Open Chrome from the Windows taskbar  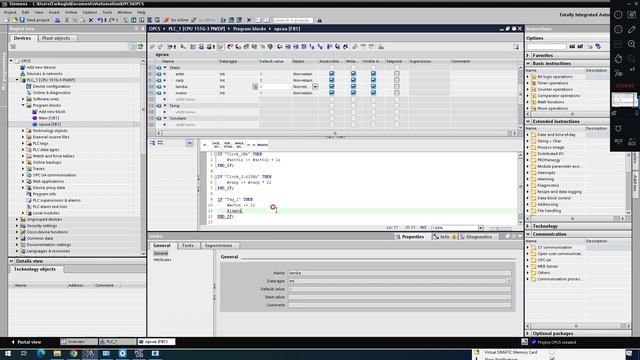click(x=73, y=353)
